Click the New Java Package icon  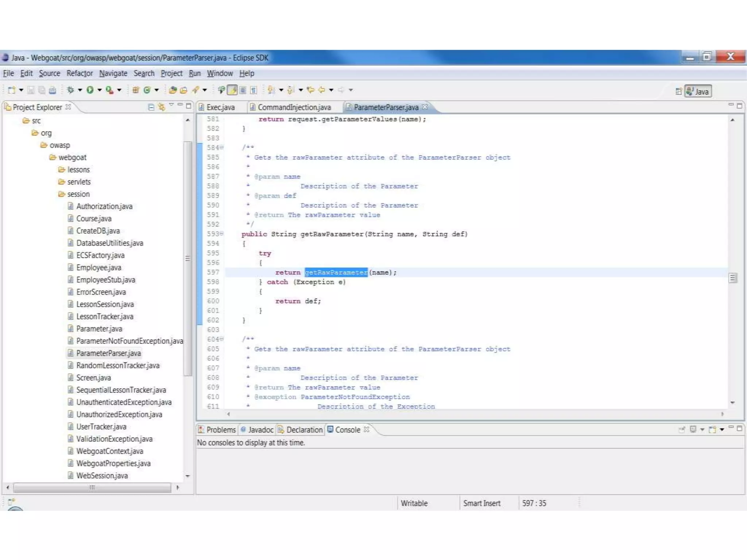(x=135, y=90)
